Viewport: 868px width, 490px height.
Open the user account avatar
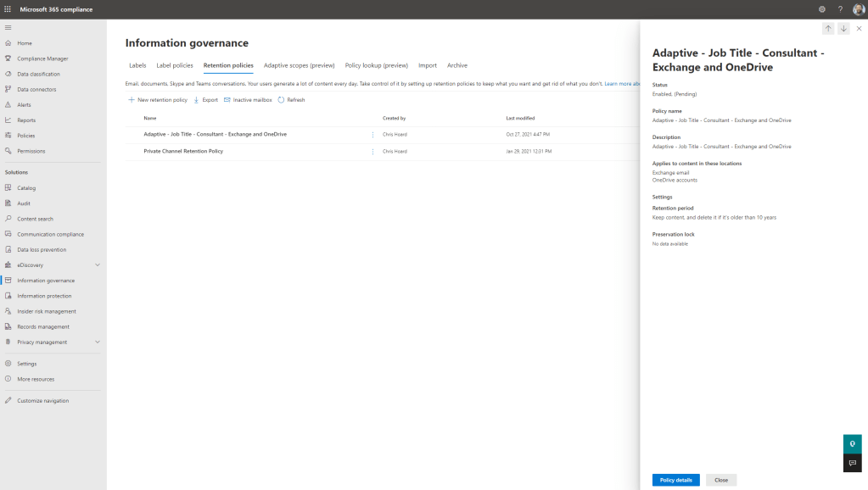(x=858, y=9)
